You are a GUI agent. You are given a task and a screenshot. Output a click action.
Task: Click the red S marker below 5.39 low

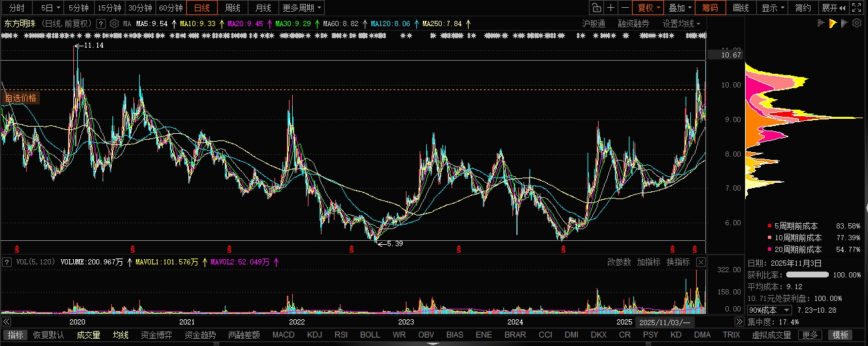tap(352, 249)
